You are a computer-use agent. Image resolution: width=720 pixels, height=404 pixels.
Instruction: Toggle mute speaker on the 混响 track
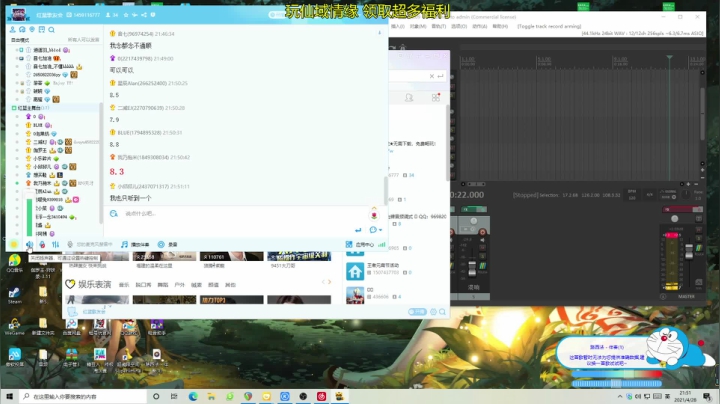[x=483, y=240]
